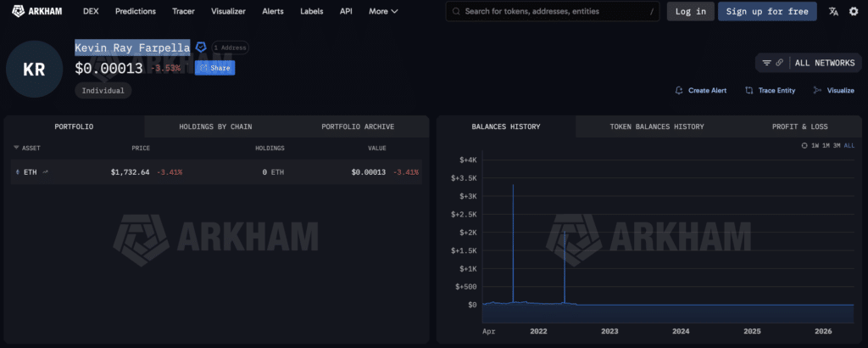Viewport: 868px width, 348px height.
Task: Sort by the ASSET column arrow
Action: tap(16, 148)
